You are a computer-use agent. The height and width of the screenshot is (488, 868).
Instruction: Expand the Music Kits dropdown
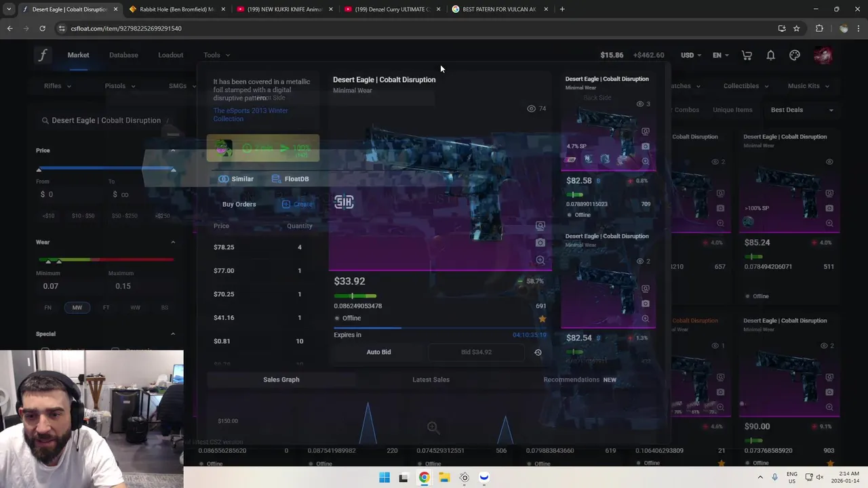808,86
